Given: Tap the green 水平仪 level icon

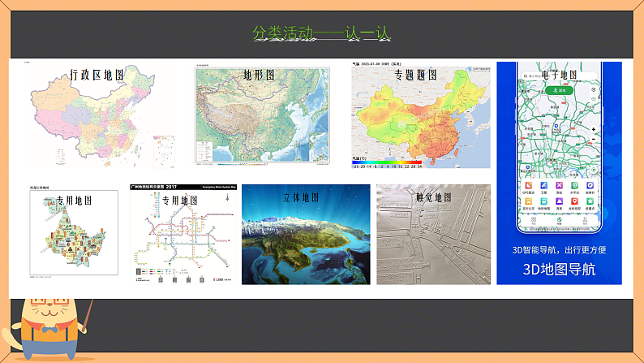Looking at the screenshot, I should [574, 185].
